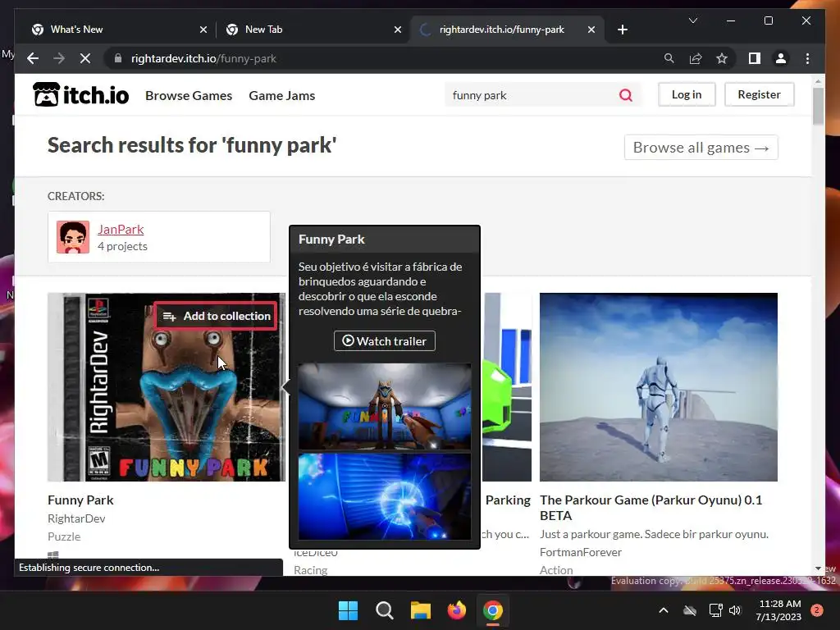Show hidden tray icons chevron
This screenshot has height=630, width=840.
(663, 610)
